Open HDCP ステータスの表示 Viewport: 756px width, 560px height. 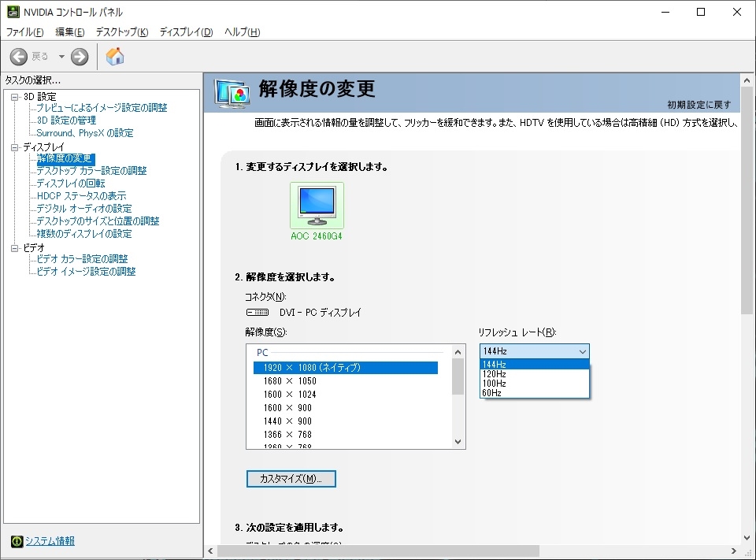(x=81, y=196)
